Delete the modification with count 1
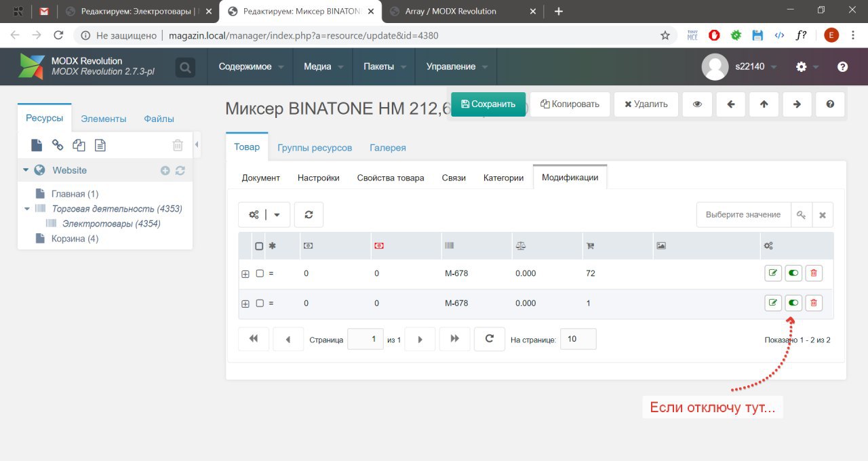868x461 pixels. tap(814, 303)
